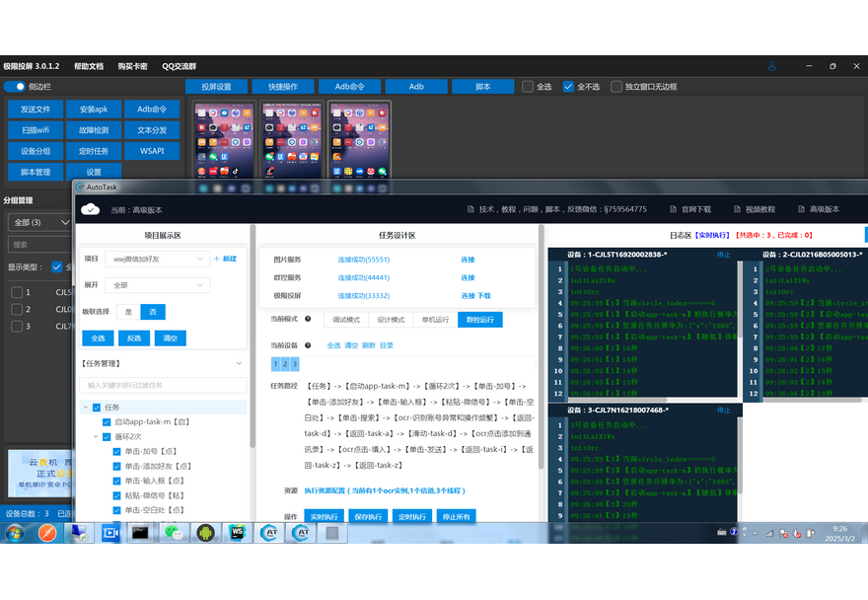
Task: Switch to 设计模式 mode tab
Action: pos(386,320)
